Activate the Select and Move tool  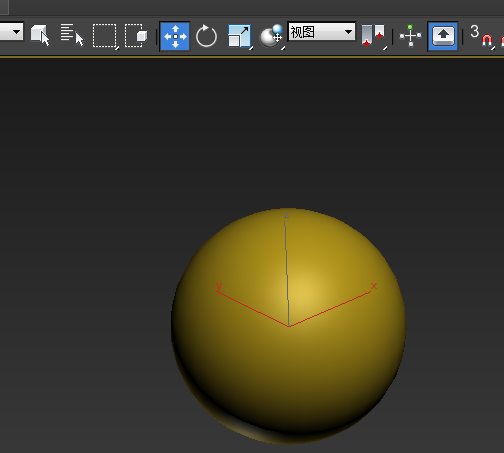point(175,36)
